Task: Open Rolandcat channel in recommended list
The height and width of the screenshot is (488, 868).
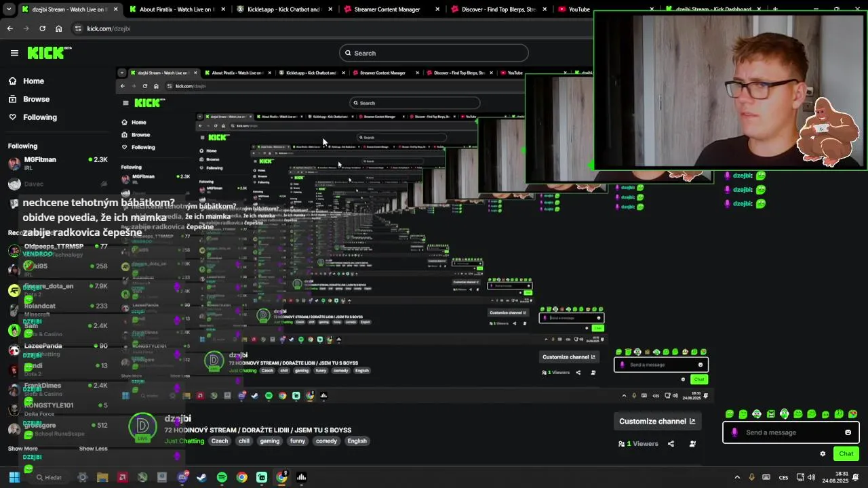Action: coord(58,310)
